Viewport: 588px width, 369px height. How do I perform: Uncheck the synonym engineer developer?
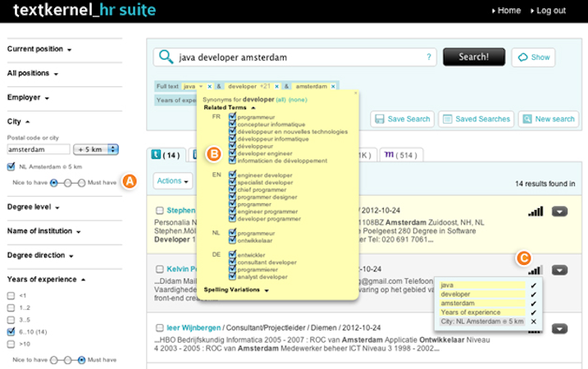(233, 175)
